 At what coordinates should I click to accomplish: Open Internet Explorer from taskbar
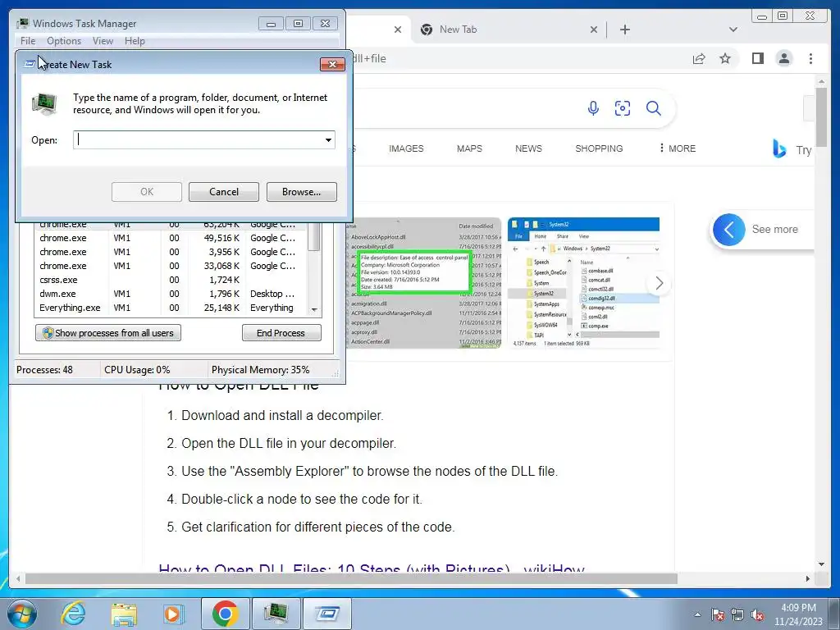[x=73, y=614]
